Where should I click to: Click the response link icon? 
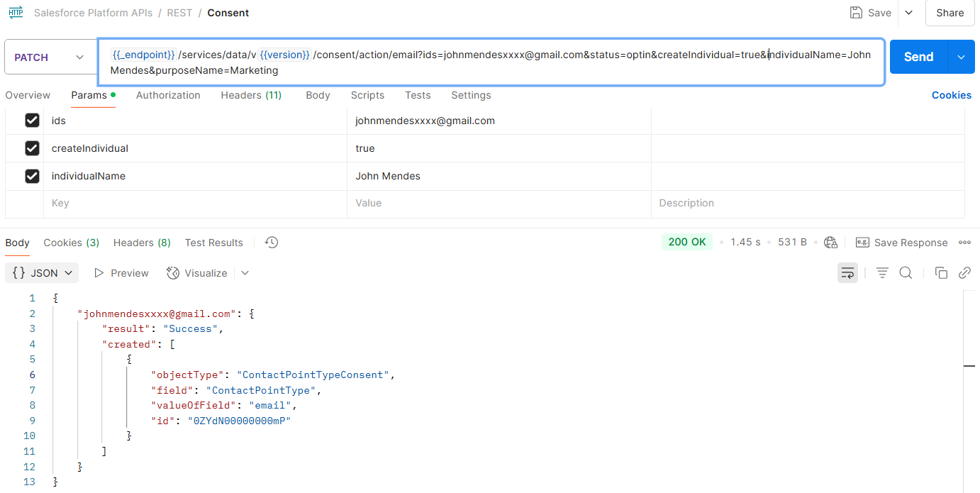[964, 273]
